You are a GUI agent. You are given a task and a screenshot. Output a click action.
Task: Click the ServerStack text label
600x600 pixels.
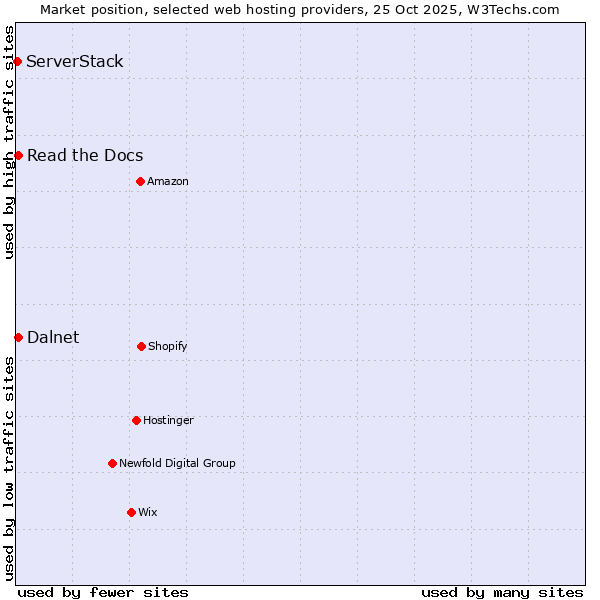75,62
